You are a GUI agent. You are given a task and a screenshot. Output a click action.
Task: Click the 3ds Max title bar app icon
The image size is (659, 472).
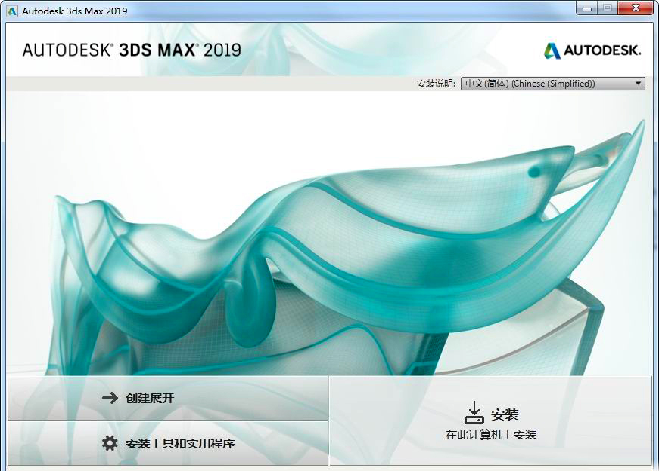coord(12,11)
